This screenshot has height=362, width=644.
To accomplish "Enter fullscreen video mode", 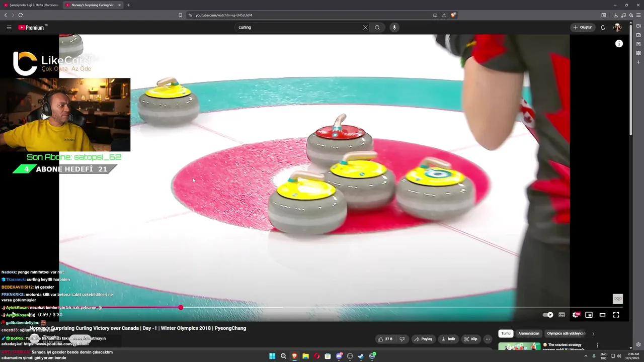I will point(616,315).
